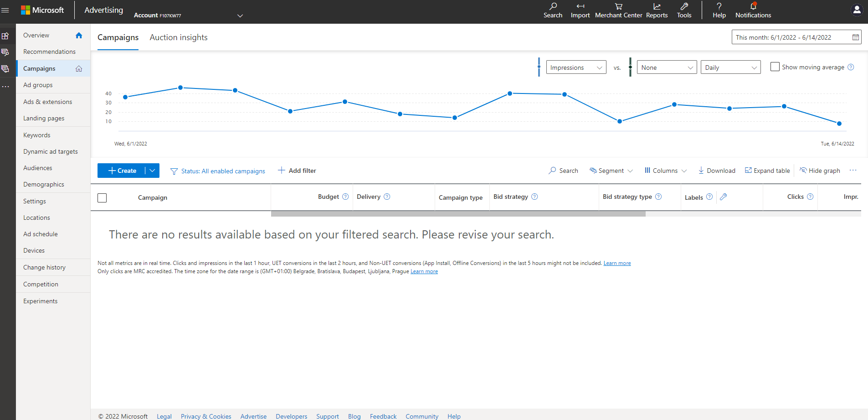This screenshot has height=420, width=868.
Task: Open the user profile avatar
Action: pyautogui.click(x=857, y=10)
